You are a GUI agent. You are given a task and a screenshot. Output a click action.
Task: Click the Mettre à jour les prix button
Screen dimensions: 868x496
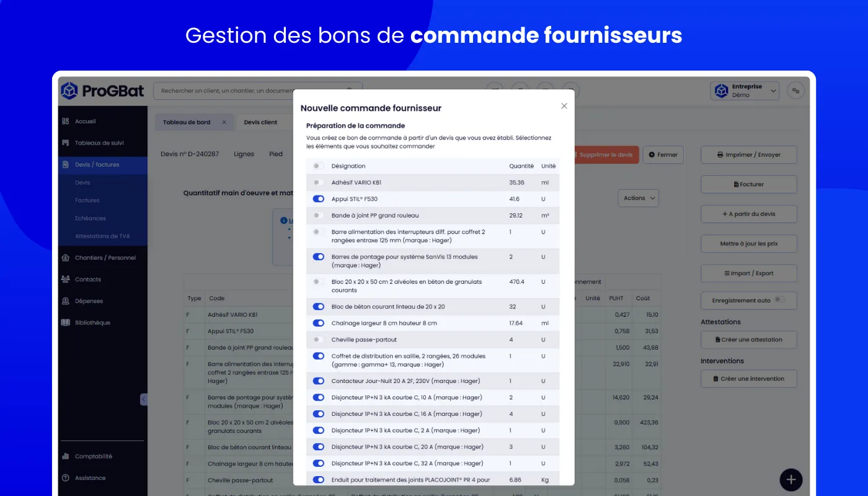tap(749, 244)
